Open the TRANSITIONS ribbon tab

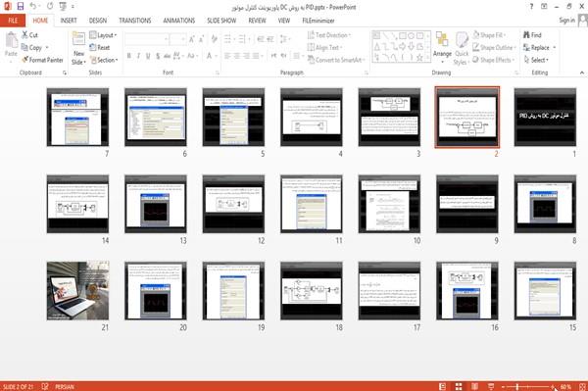pyautogui.click(x=135, y=21)
